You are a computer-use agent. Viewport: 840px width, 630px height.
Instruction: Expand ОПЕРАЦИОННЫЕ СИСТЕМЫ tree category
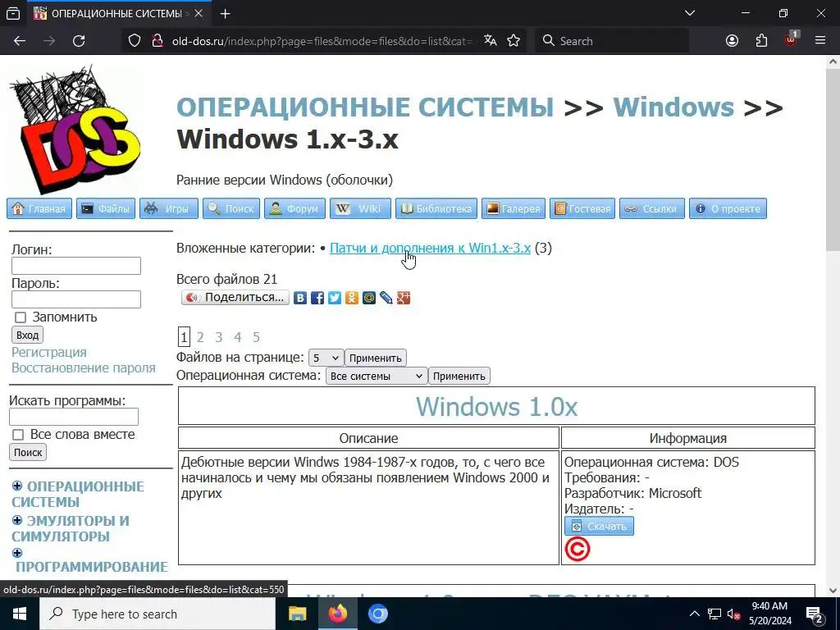click(17, 486)
